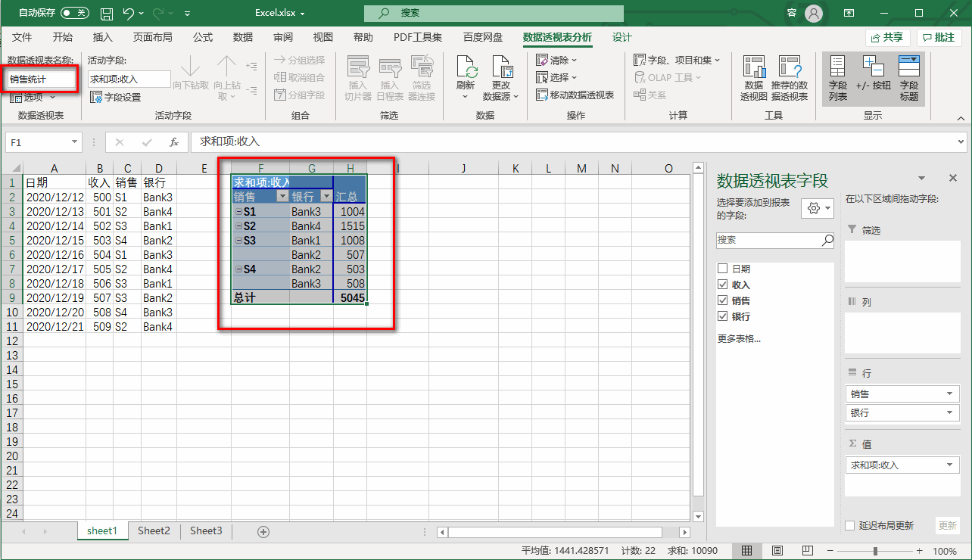Switch to the 开始 tab

click(63, 38)
